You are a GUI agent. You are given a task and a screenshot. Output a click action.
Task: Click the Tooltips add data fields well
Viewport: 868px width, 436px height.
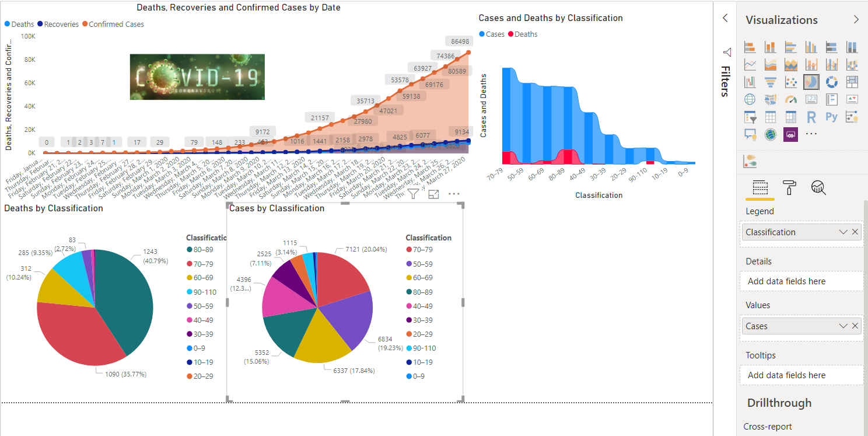click(x=801, y=375)
